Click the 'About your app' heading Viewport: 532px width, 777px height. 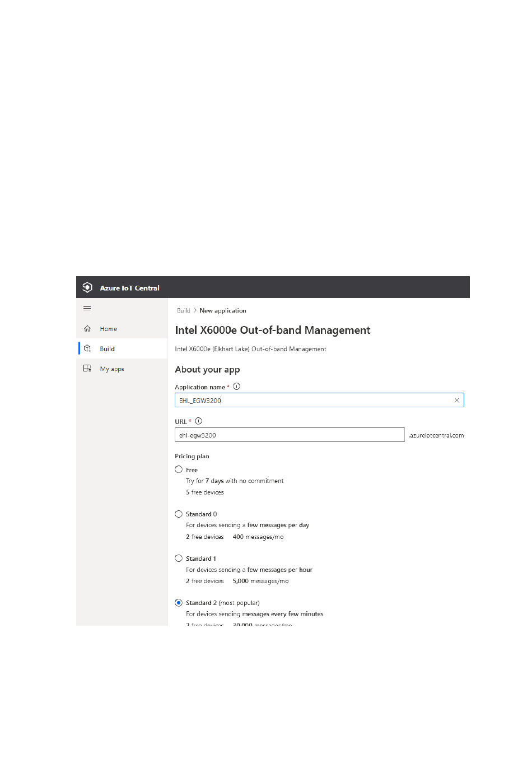(207, 369)
